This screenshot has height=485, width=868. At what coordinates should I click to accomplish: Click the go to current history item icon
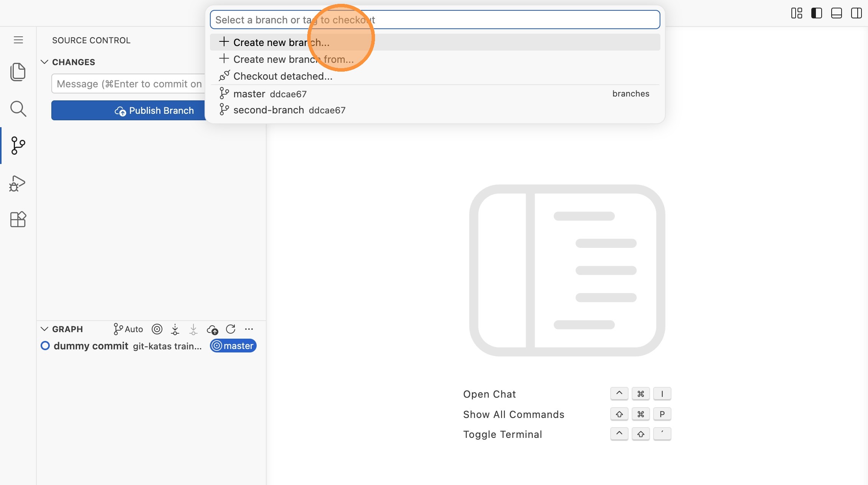157,329
